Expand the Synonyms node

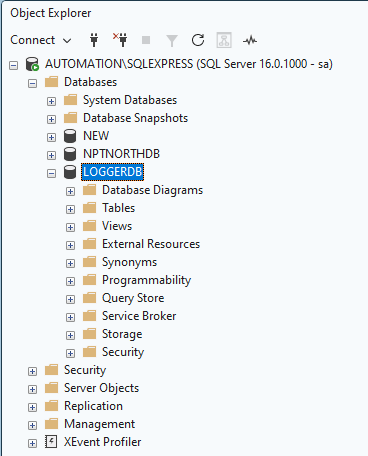pos(70,263)
